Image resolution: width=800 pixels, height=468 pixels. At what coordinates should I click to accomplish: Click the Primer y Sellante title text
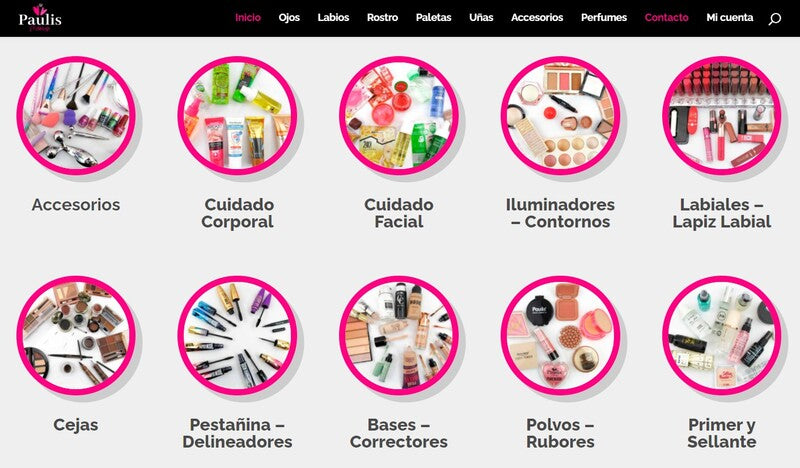[x=721, y=433]
